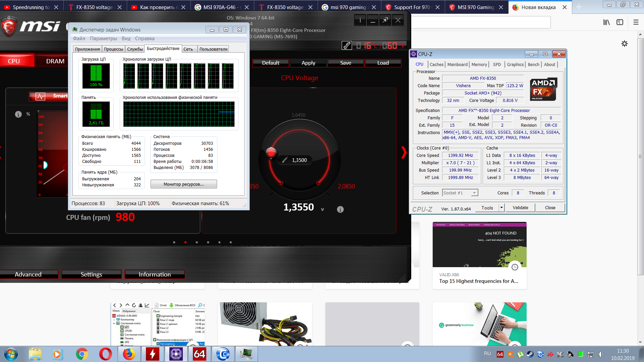Click Default button in MSI Command Center
Image resolution: width=644 pixels, height=362 pixels.
tap(270, 63)
